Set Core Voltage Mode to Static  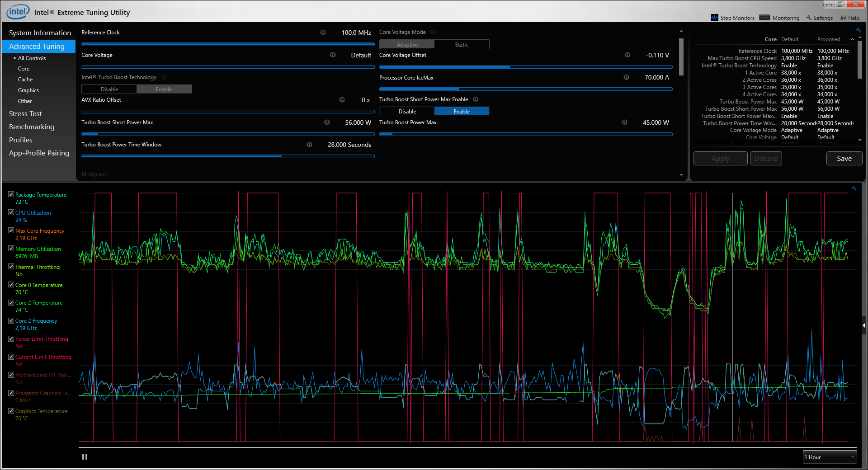pyautogui.click(x=462, y=45)
